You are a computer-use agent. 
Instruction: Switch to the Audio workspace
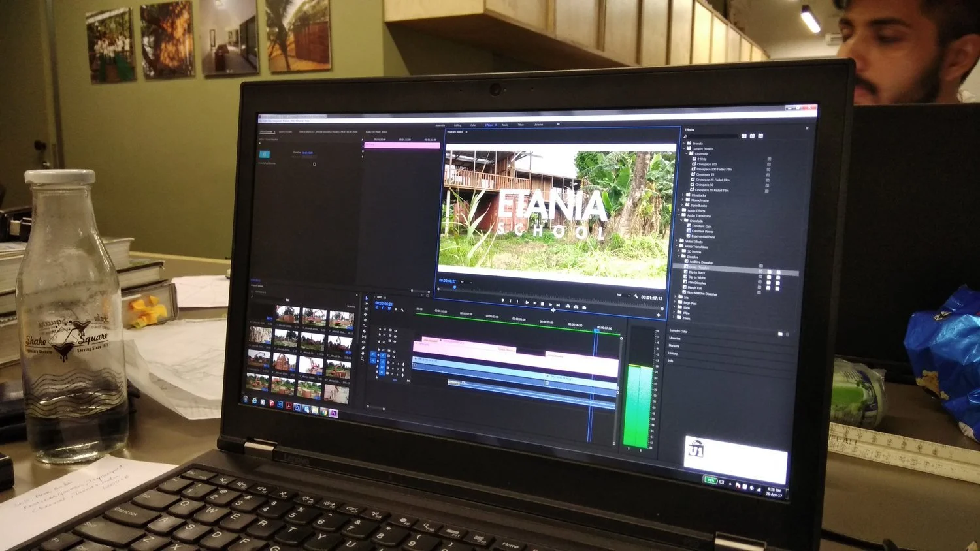(x=505, y=125)
